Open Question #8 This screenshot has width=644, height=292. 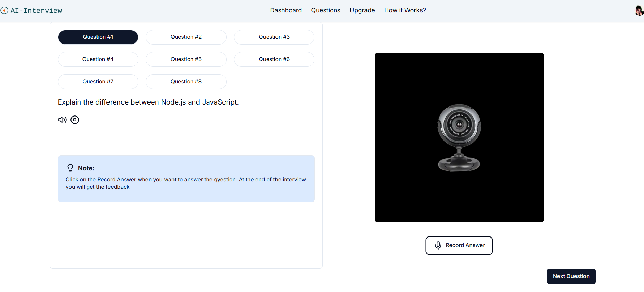[186, 82]
